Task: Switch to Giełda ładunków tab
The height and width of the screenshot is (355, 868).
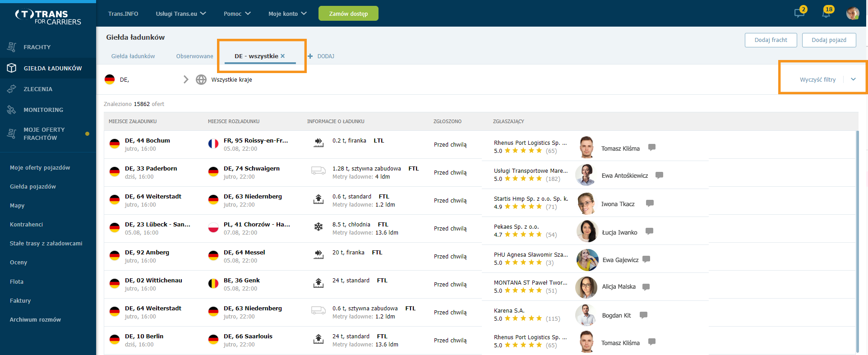Action: point(133,56)
